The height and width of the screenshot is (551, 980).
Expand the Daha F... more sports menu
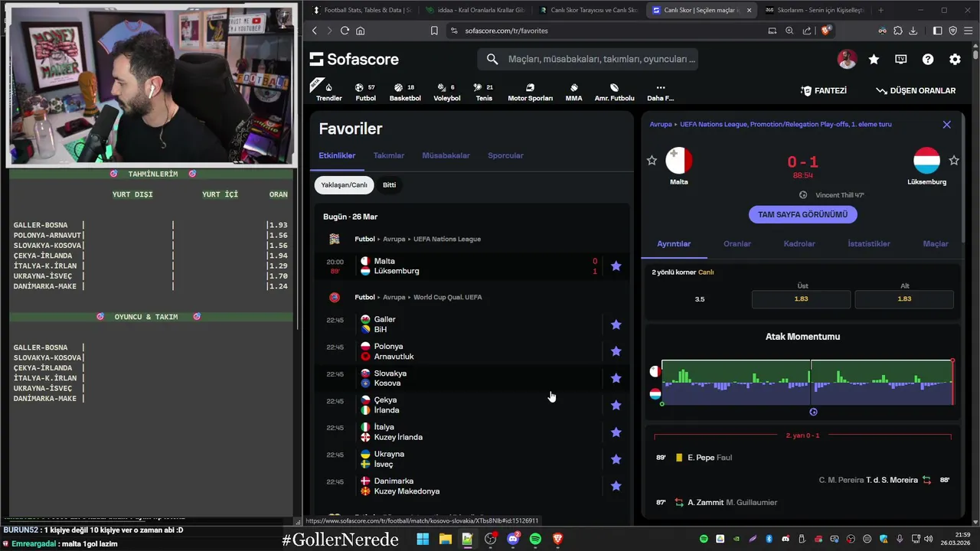660,92
